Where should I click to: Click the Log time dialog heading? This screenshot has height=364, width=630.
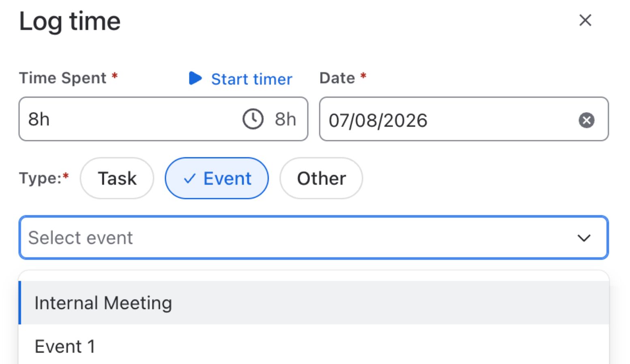pyautogui.click(x=70, y=21)
